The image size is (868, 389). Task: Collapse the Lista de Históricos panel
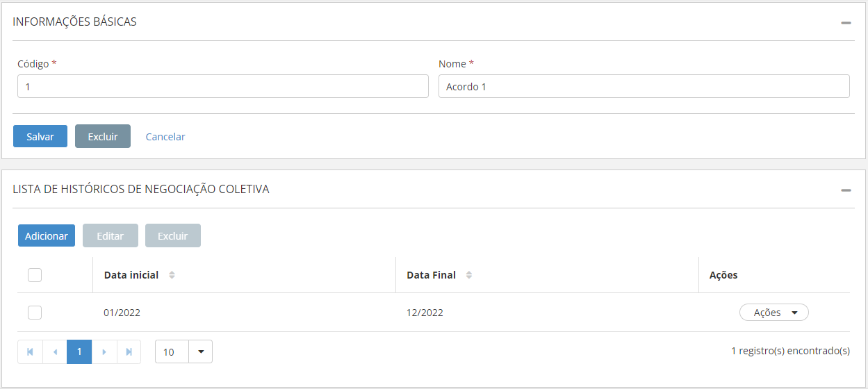(x=846, y=190)
